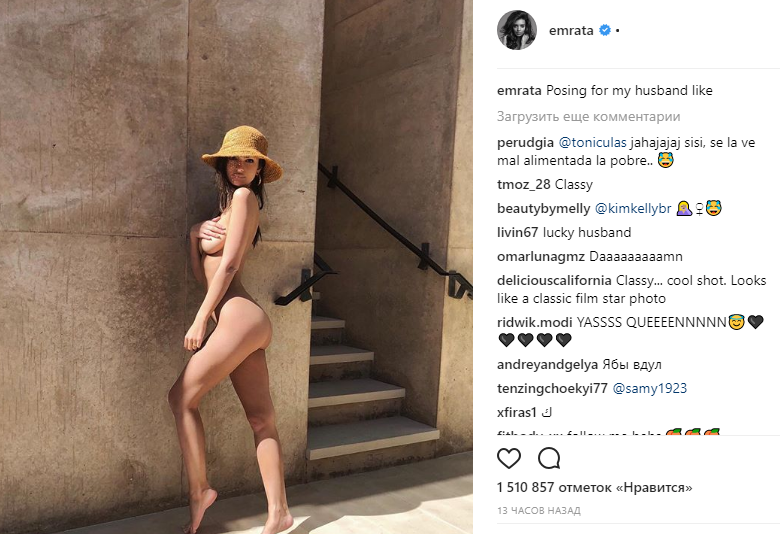Open the @samy1923 mention
Screen dimensions: 780x534
point(650,388)
